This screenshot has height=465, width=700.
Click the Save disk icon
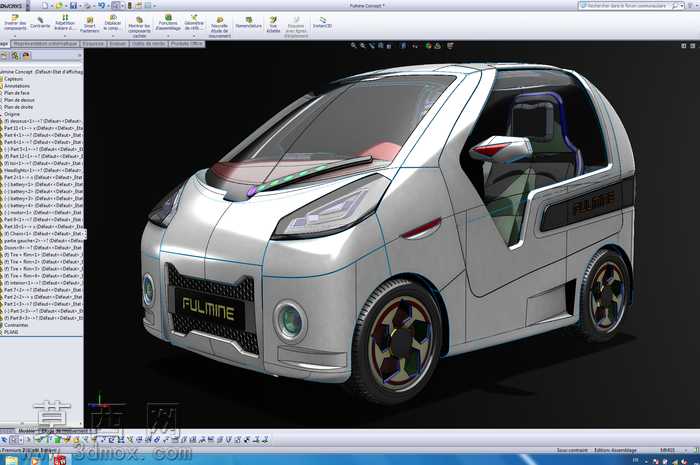click(x=73, y=5)
